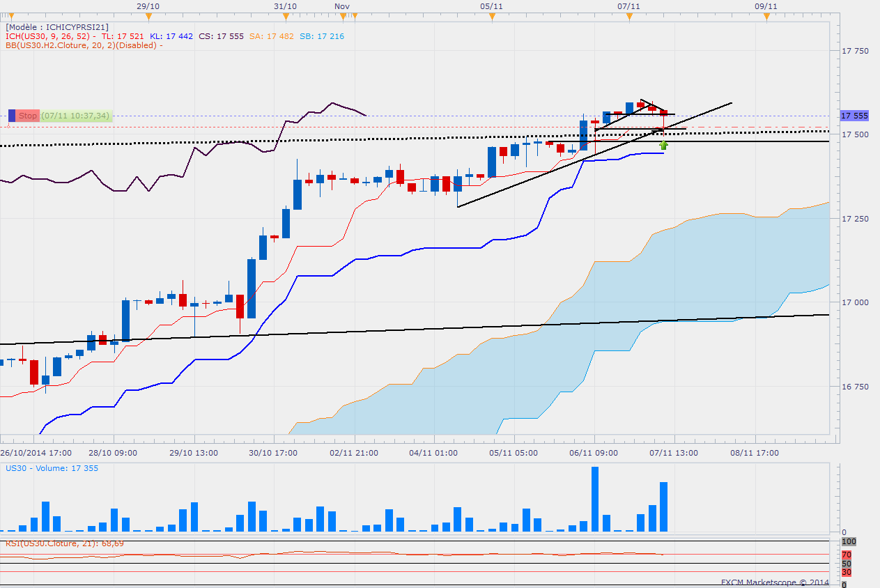The image size is (880, 588).
Task: Click the Modèle ICHICYPRSI21 template label
Action: coord(56,27)
